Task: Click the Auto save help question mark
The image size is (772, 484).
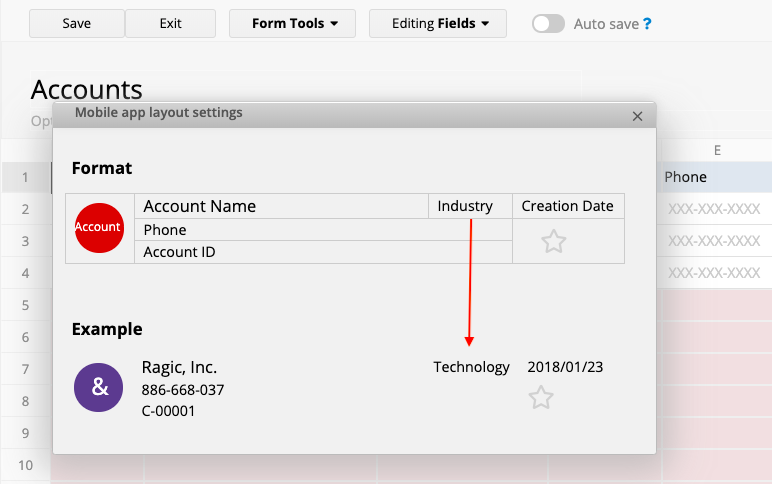Action: pos(647,24)
